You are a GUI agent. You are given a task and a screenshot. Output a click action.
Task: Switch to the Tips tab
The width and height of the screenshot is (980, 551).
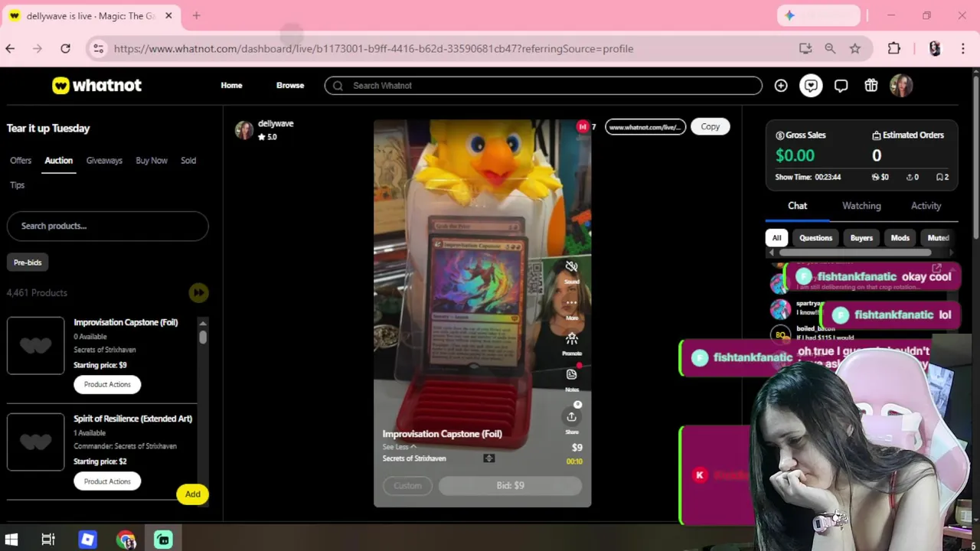click(17, 185)
